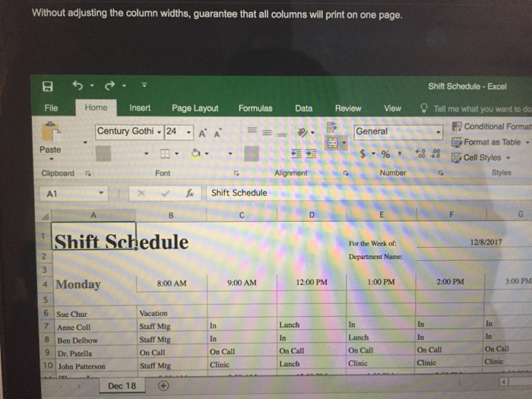Switch to the Formulas tab
Viewport: 532px width, 399px height.
[255, 108]
